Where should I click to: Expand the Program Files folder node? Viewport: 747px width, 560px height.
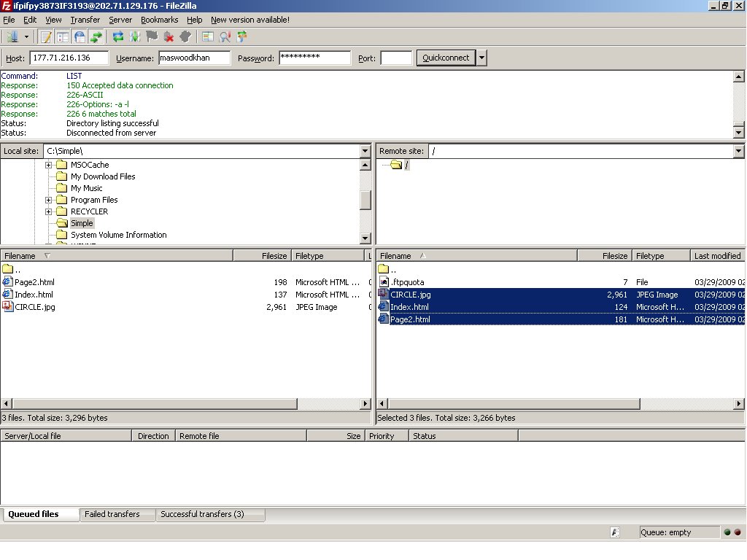click(x=49, y=200)
